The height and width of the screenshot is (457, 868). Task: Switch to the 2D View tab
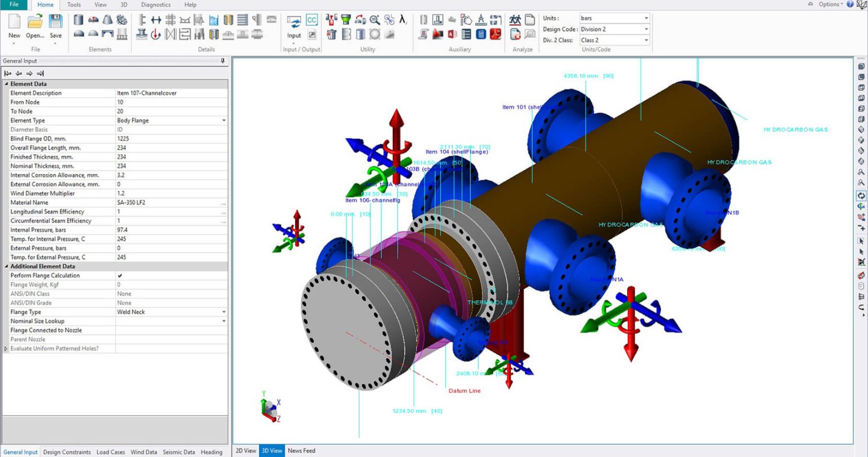246,450
